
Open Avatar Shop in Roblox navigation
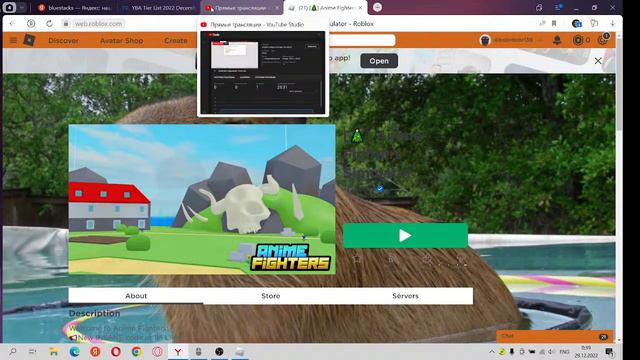click(x=122, y=40)
